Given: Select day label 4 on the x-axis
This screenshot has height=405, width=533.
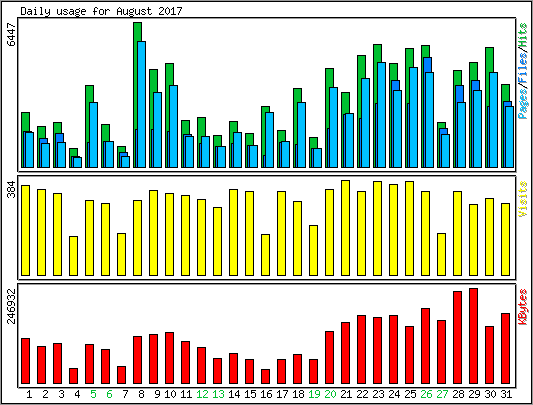Looking at the screenshot, I should 78,394.
